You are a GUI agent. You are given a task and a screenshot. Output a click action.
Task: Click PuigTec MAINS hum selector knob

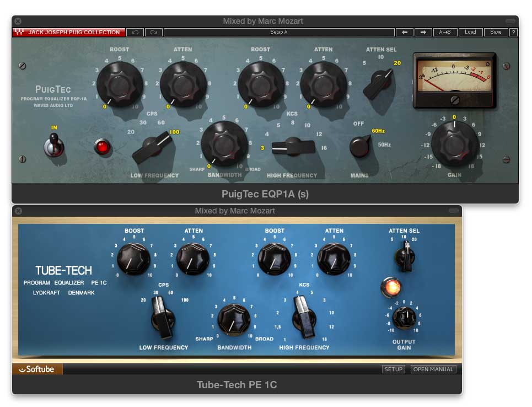coord(360,146)
